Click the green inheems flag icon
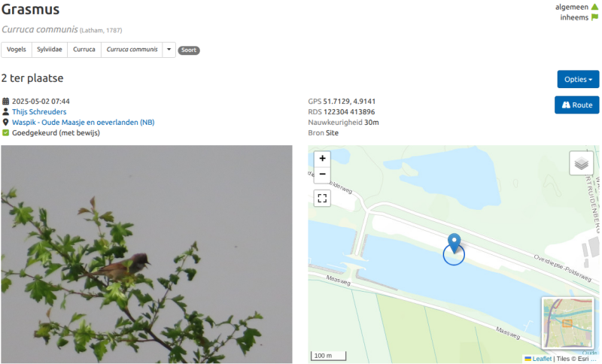 (x=594, y=17)
